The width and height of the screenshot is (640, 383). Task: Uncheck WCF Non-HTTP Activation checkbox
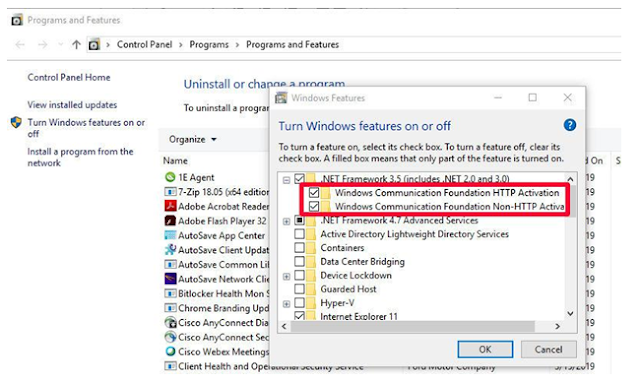click(313, 206)
